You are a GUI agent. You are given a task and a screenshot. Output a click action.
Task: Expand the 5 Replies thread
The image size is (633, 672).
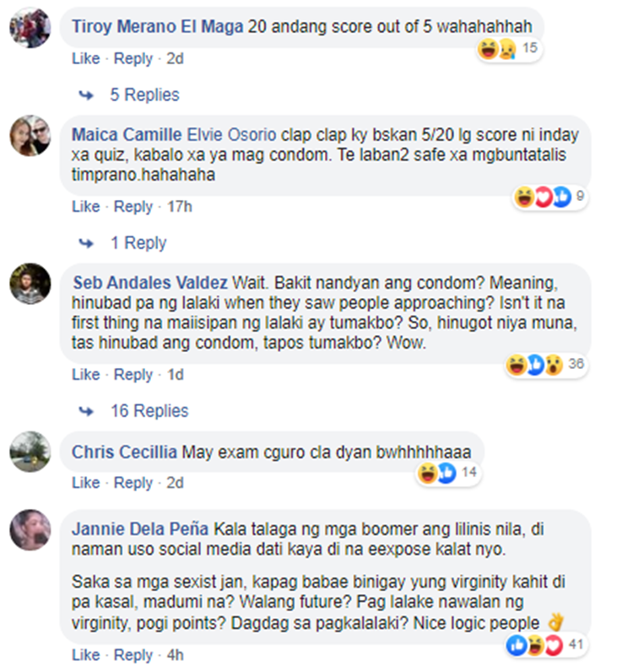[x=144, y=95]
